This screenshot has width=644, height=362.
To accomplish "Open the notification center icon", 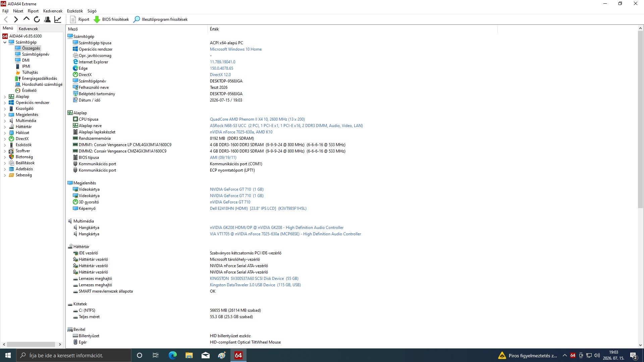I will (634, 356).
